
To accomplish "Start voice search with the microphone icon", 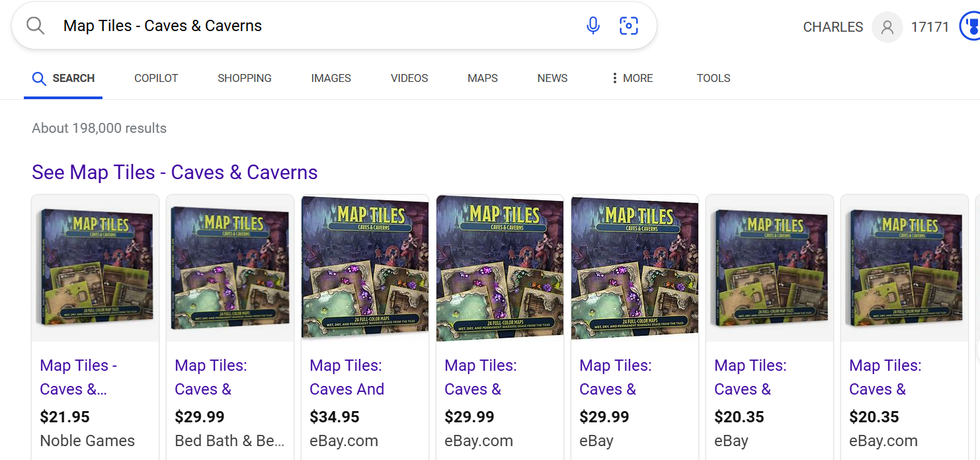I will tap(593, 26).
